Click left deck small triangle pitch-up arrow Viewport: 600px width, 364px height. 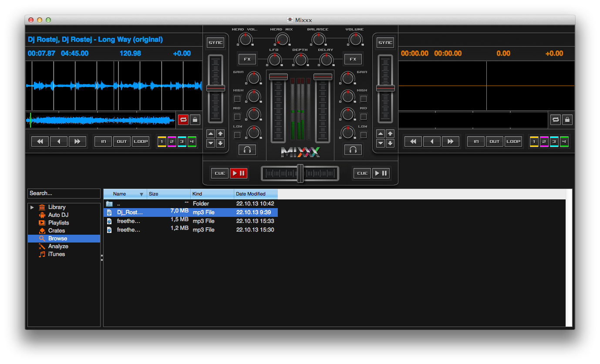[x=211, y=134]
